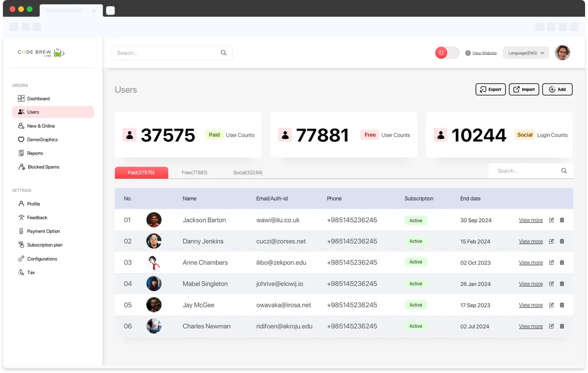Open DemoGraphics from the sidebar
This screenshot has width=588, height=373.
click(x=42, y=140)
